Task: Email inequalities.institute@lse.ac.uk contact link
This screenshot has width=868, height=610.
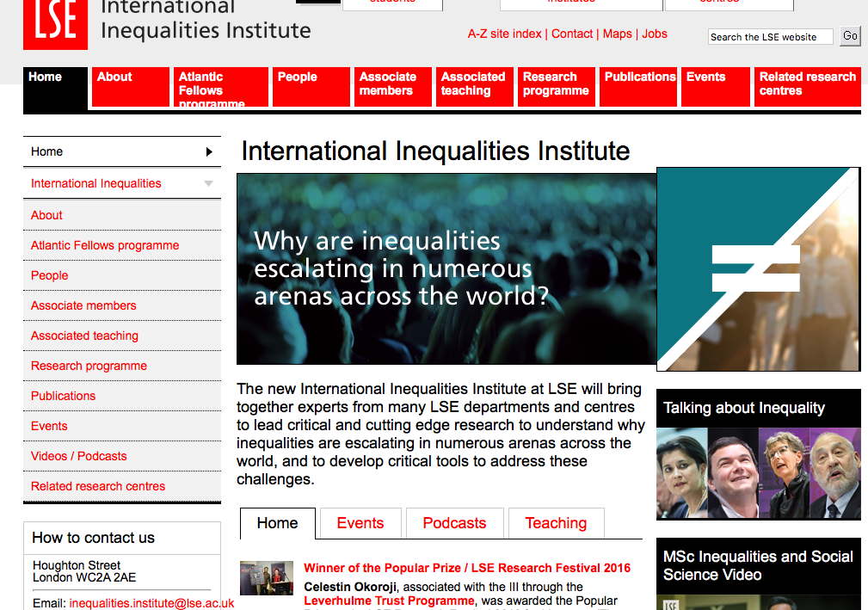Action: [151, 603]
